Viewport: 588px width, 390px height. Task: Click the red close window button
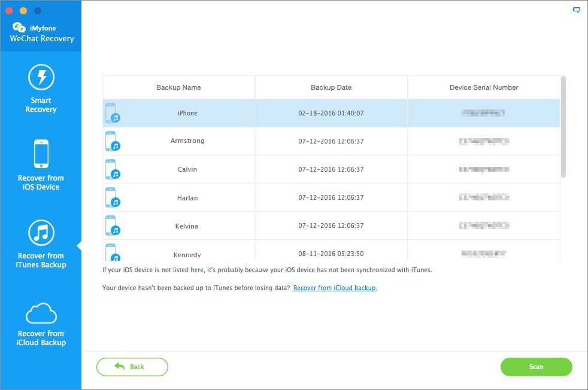click(9, 11)
